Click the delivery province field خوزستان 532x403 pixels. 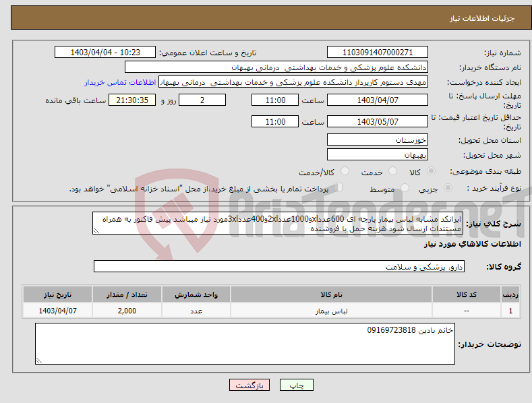[x=378, y=139]
